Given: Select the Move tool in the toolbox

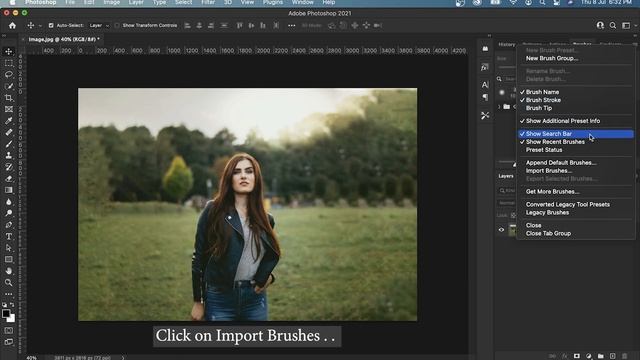Looking at the screenshot, I should [9, 52].
